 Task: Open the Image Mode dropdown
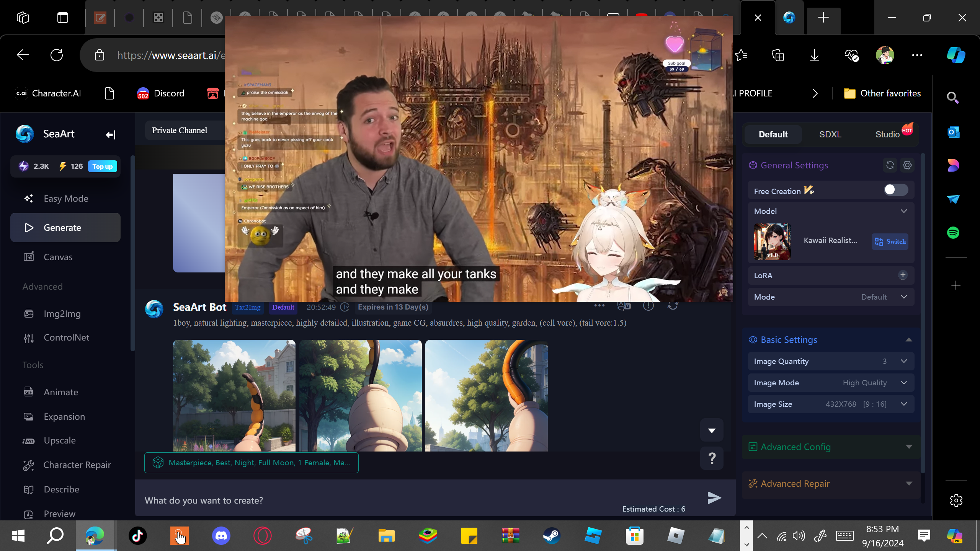click(x=831, y=383)
